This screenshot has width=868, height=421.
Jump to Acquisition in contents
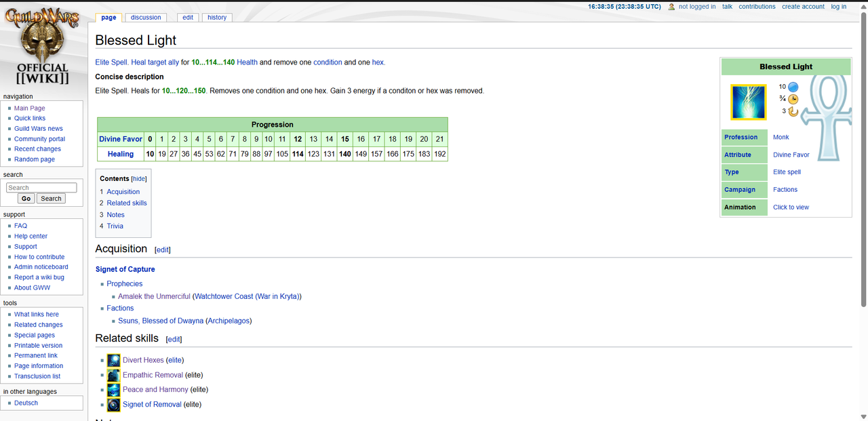pos(123,192)
